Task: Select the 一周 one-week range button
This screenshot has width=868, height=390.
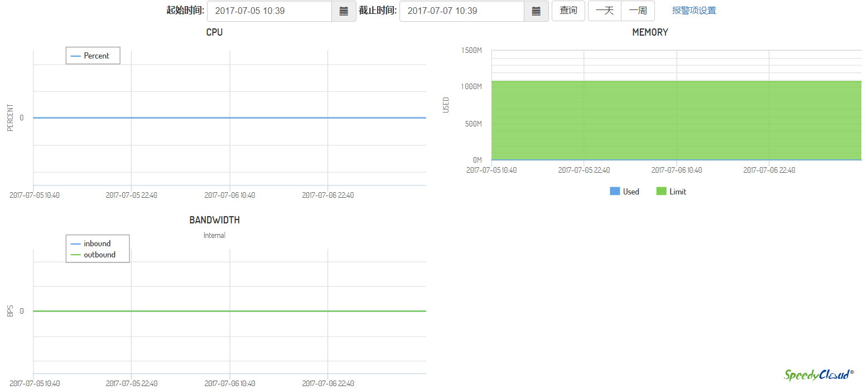Action: point(638,11)
